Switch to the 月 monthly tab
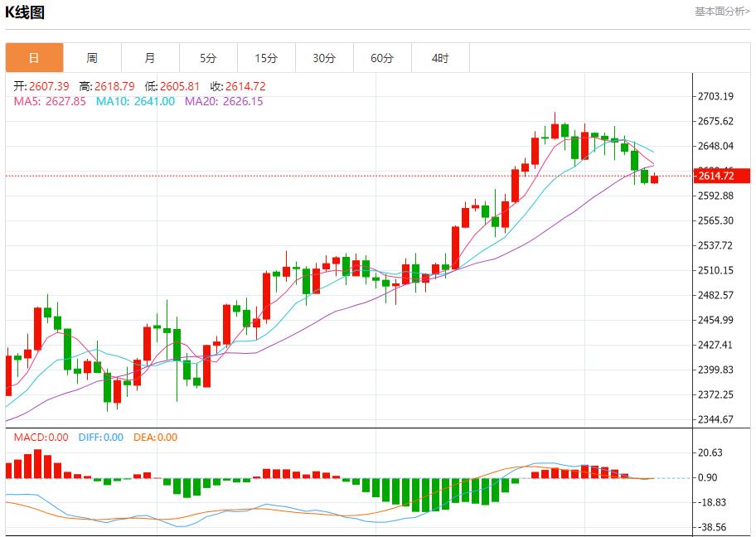 coord(150,58)
